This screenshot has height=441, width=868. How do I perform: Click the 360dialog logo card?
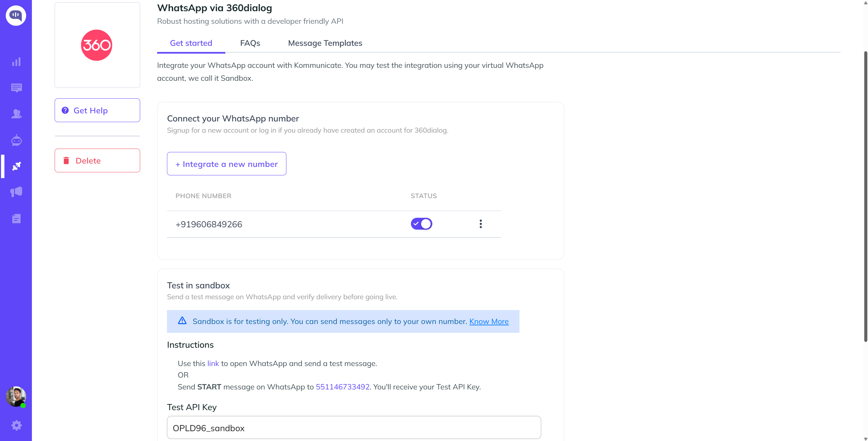[97, 45]
